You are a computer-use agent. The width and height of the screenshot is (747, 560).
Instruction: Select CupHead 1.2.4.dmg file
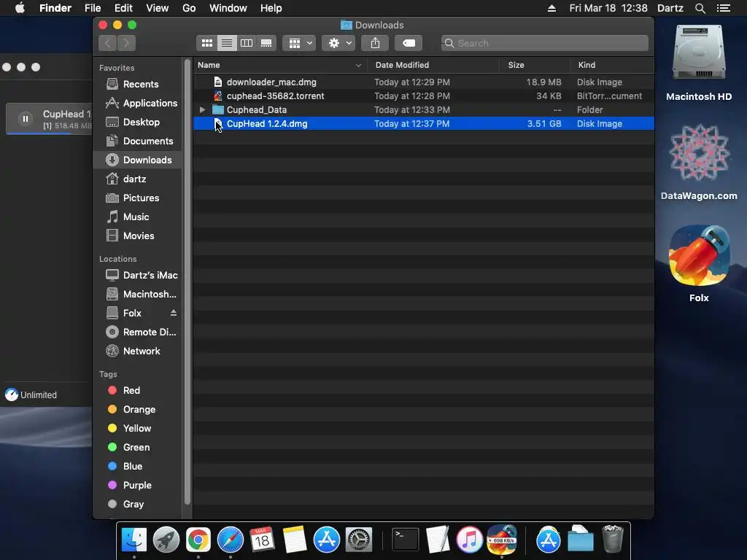[424, 124]
